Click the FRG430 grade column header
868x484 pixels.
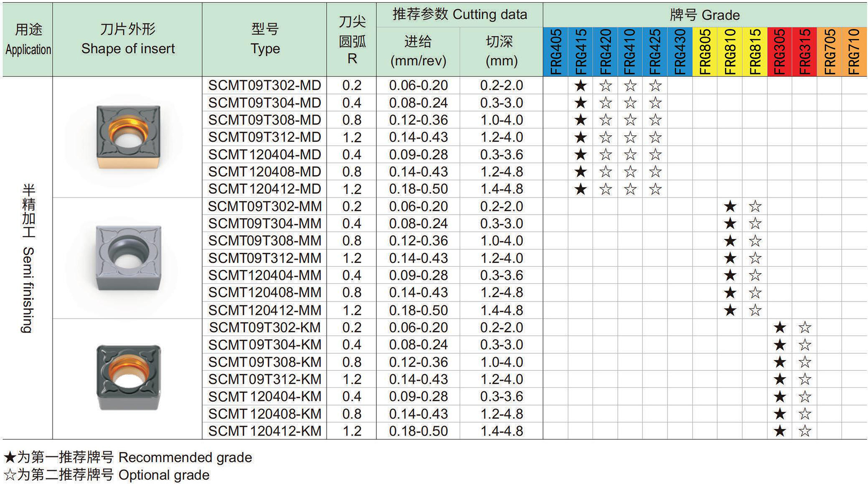tap(680, 52)
